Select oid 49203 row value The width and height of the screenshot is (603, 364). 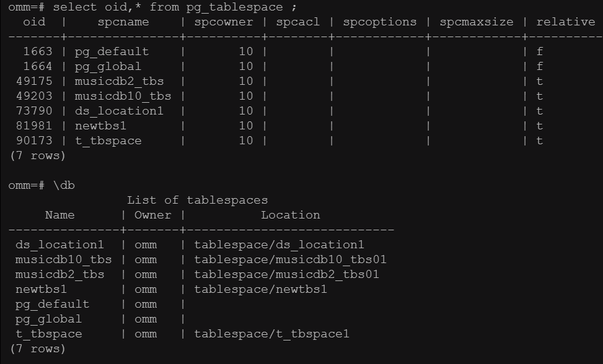click(x=34, y=96)
